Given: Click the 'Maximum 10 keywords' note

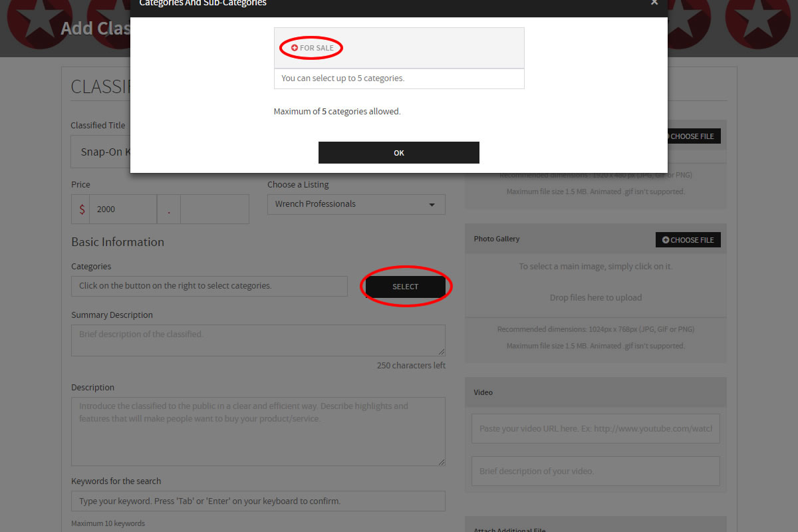Looking at the screenshot, I should click(x=108, y=523).
